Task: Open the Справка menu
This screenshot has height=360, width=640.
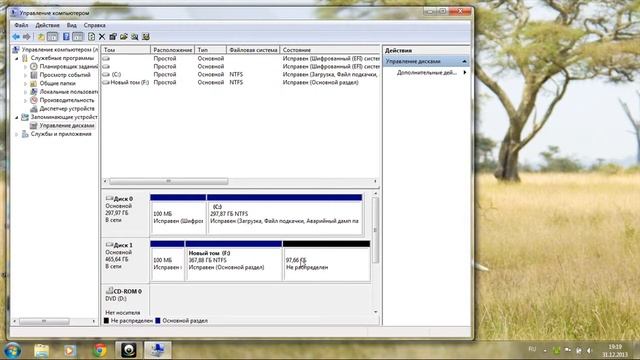Action: pyautogui.click(x=95, y=25)
